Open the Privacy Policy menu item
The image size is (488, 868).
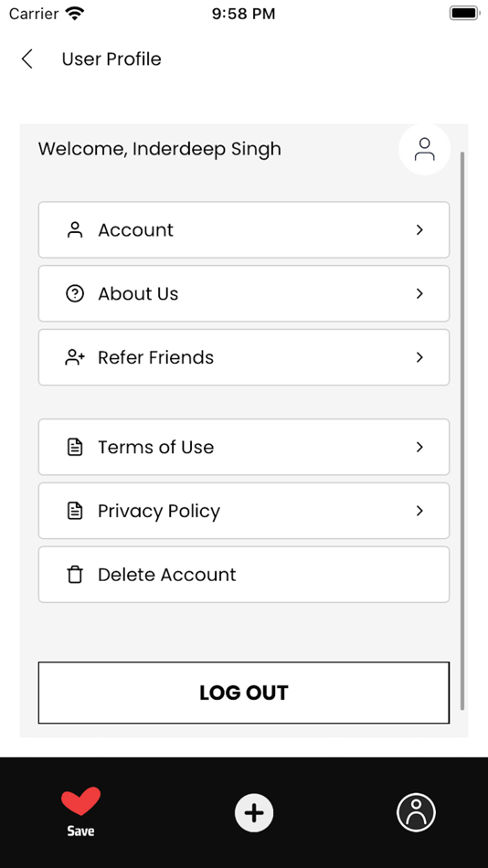244,511
